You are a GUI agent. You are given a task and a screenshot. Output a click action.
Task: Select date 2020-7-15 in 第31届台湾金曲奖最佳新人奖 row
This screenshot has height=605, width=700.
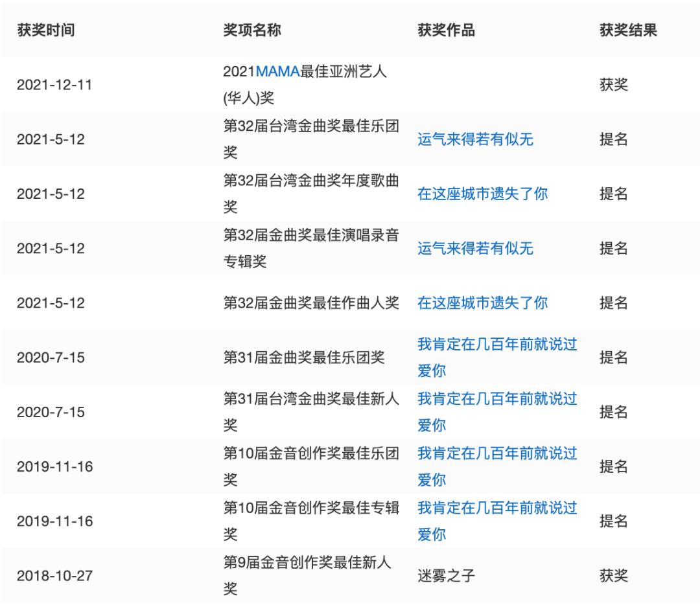coord(51,412)
